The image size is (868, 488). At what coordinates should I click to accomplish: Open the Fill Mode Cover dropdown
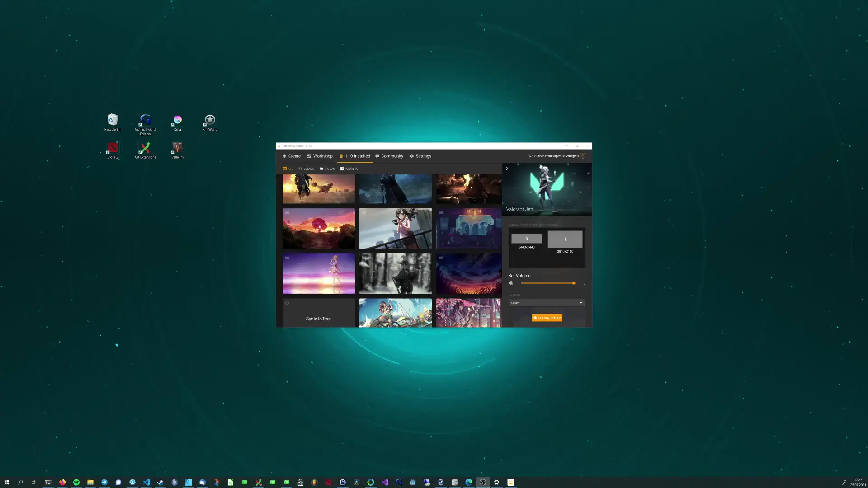547,303
